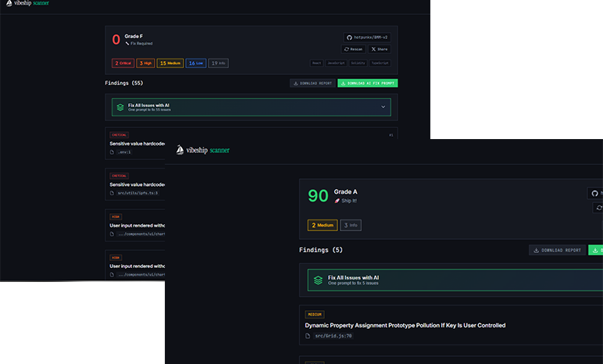Screen dimensions: 603x364
Task: Filter by the 3 Info badge in Grade A window
Action: click(351, 225)
